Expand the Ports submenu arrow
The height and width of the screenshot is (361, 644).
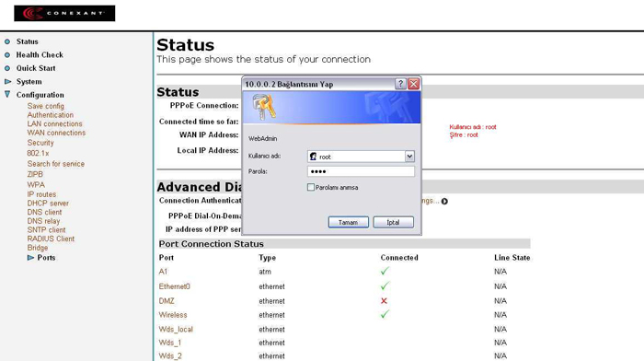click(x=30, y=258)
